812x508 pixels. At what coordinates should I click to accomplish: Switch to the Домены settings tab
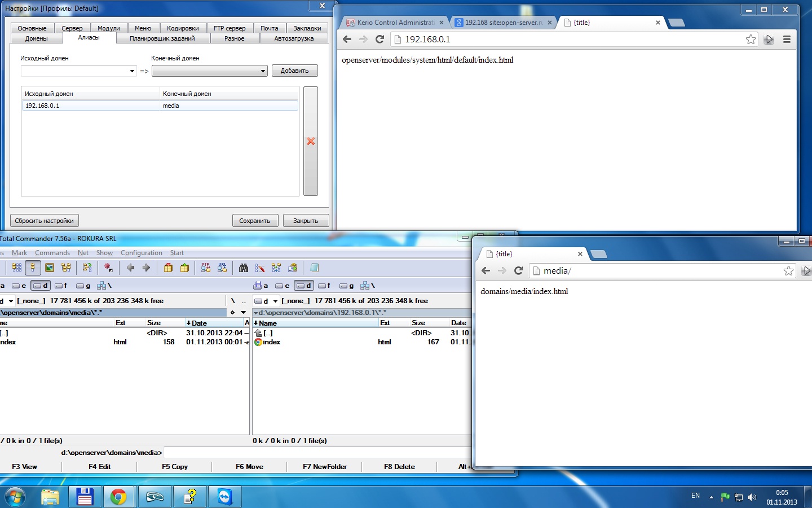[36, 38]
